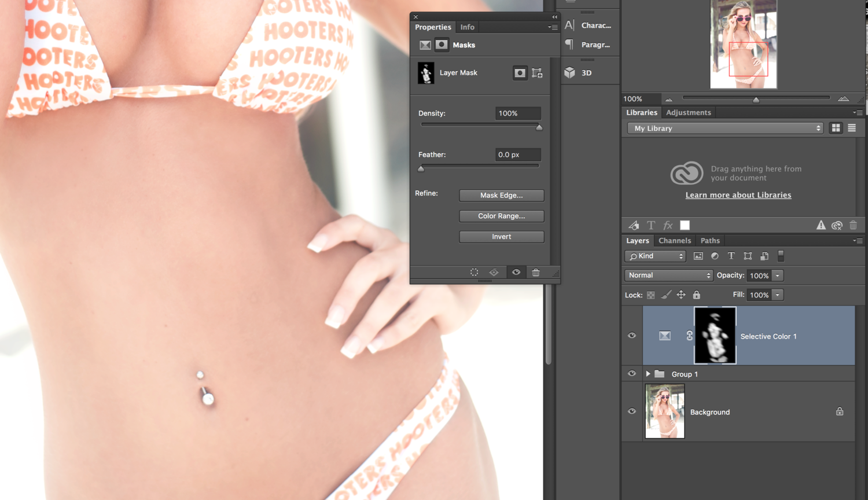Click the white foreground color swatch in Libraries

685,225
